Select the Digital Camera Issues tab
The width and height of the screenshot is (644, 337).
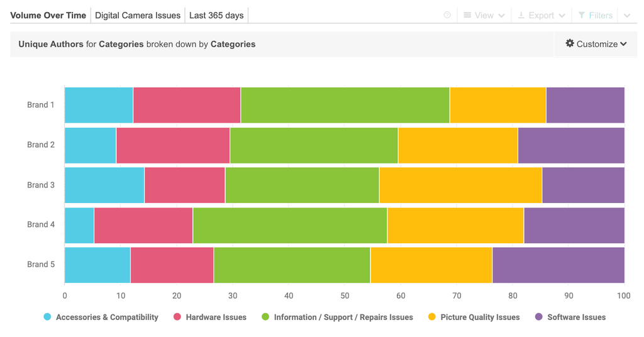point(138,15)
